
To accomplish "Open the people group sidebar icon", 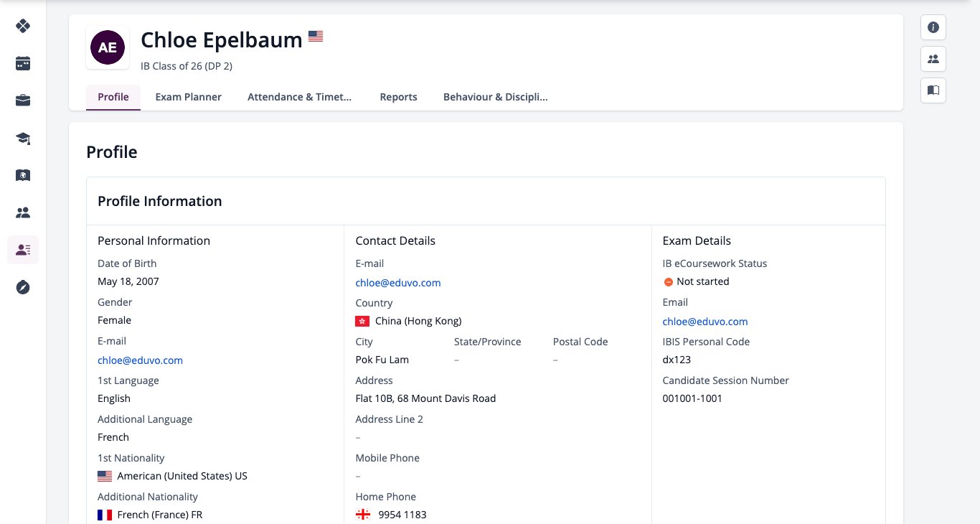I will click(x=23, y=212).
